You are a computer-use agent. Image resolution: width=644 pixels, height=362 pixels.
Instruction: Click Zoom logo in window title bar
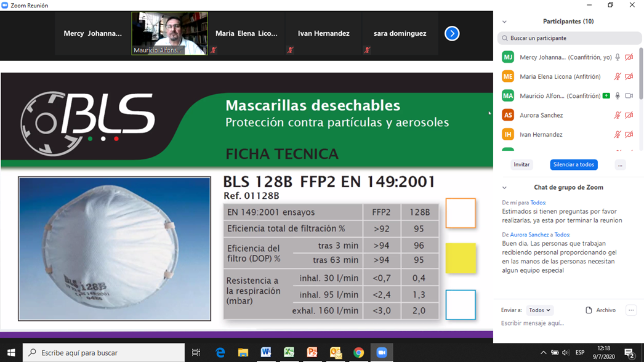pos(5,6)
